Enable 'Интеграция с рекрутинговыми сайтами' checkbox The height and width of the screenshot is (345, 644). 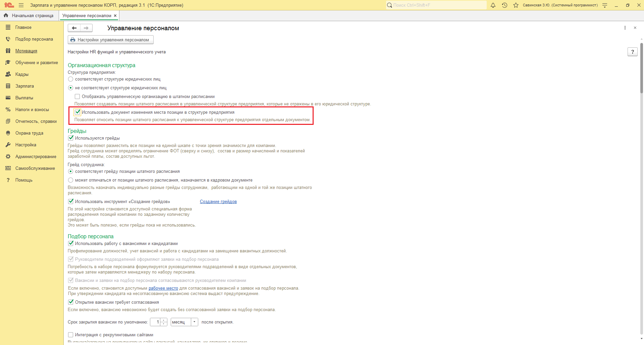pos(70,335)
